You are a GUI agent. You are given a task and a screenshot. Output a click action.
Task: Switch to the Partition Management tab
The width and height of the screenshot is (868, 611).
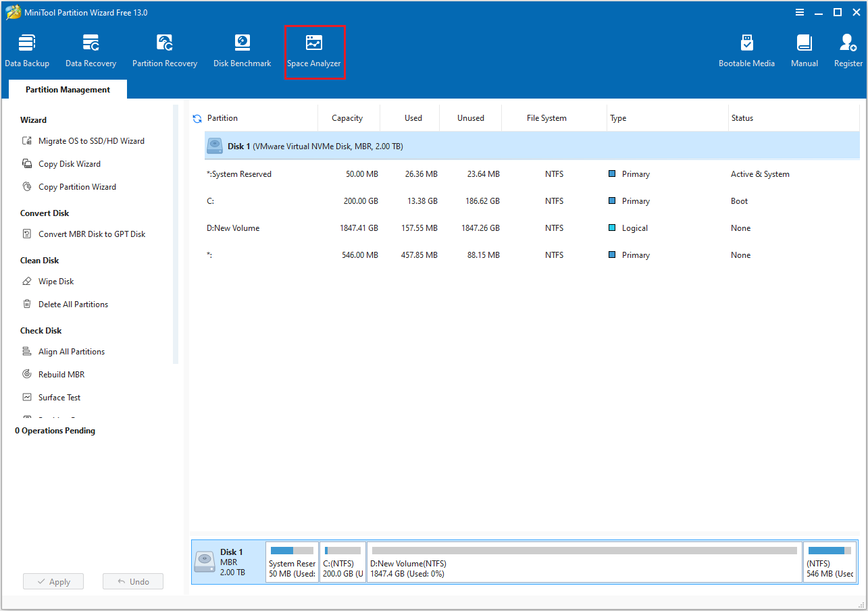(68, 89)
